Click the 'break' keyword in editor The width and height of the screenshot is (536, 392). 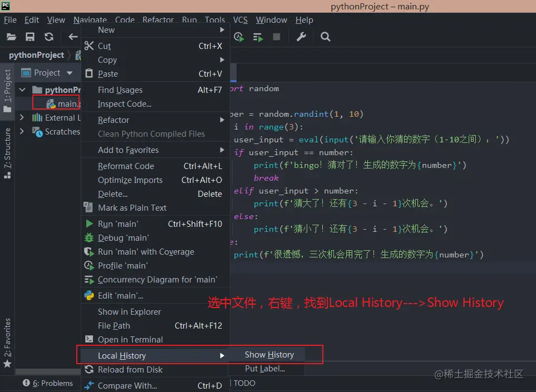point(266,178)
